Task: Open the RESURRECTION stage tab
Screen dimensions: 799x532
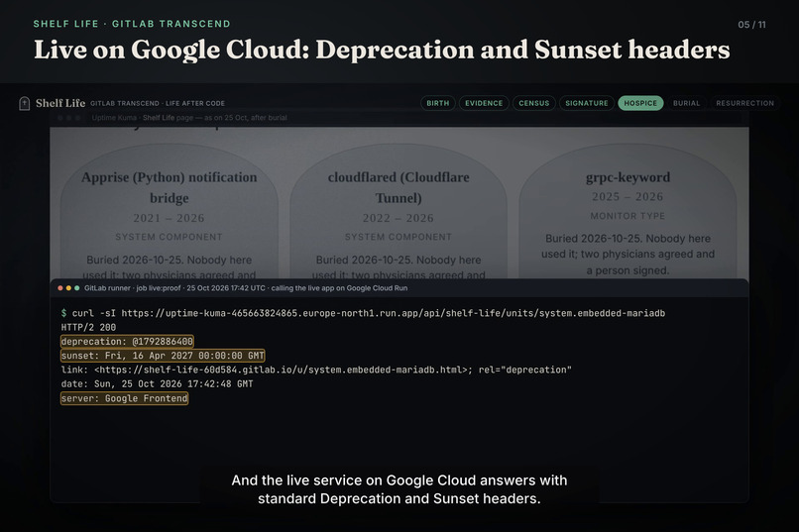Action: pyautogui.click(x=744, y=103)
